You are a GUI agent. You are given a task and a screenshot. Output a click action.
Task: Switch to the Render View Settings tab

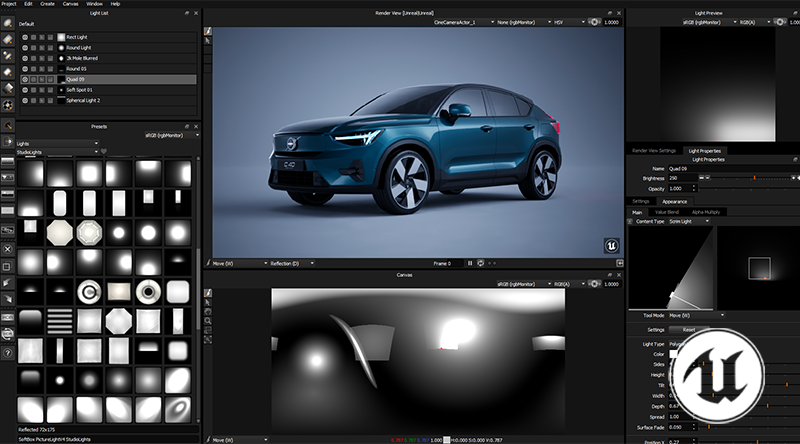coord(654,151)
